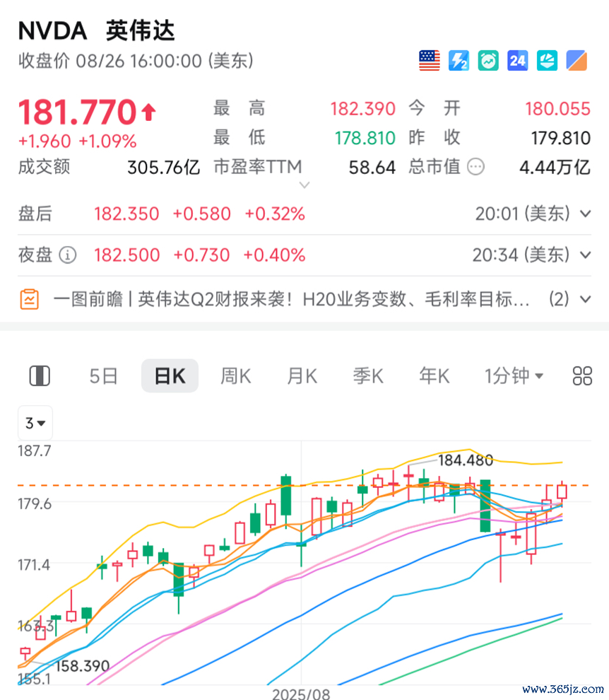Expand the 夜盘 overnight row chevron
This screenshot has height=700, width=609.
[x=585, y=255]
